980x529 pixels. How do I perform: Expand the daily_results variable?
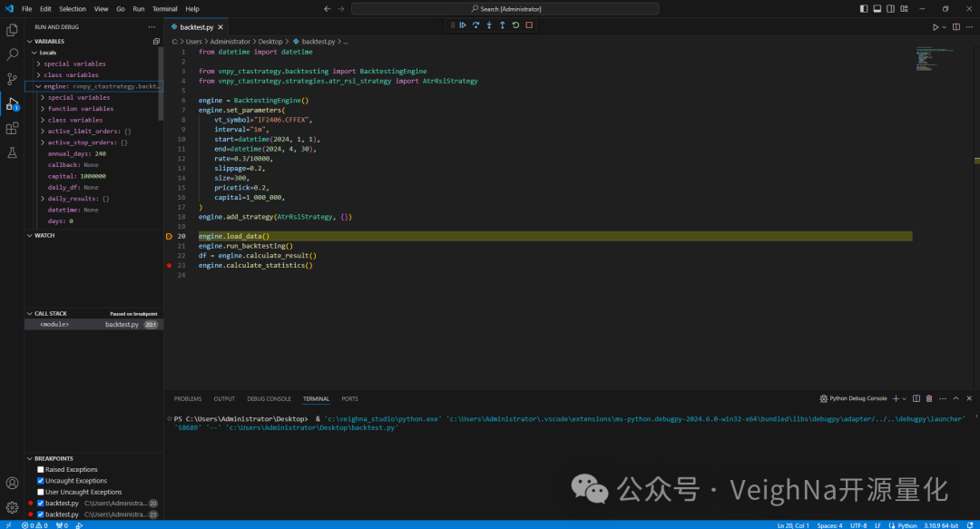[43, 199]
